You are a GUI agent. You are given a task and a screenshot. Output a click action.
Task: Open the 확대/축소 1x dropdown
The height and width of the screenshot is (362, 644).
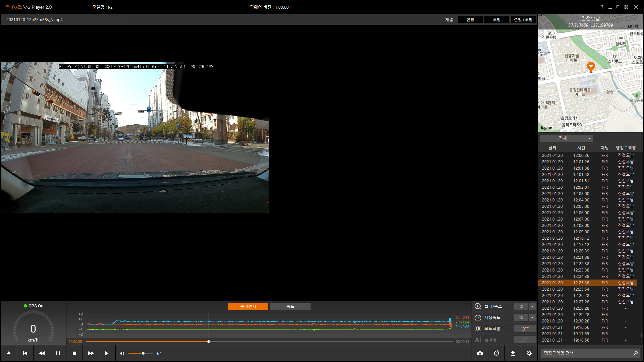coord(532,306)
